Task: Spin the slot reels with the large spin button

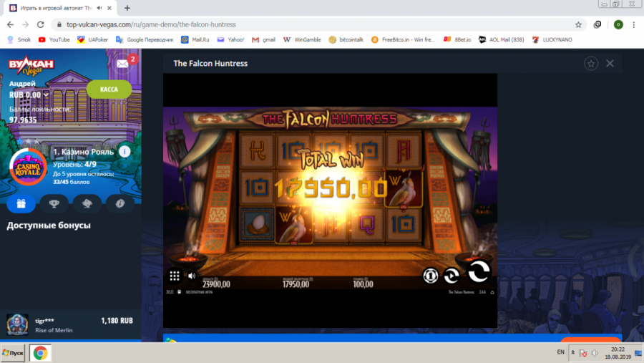Action: (479, 271)
